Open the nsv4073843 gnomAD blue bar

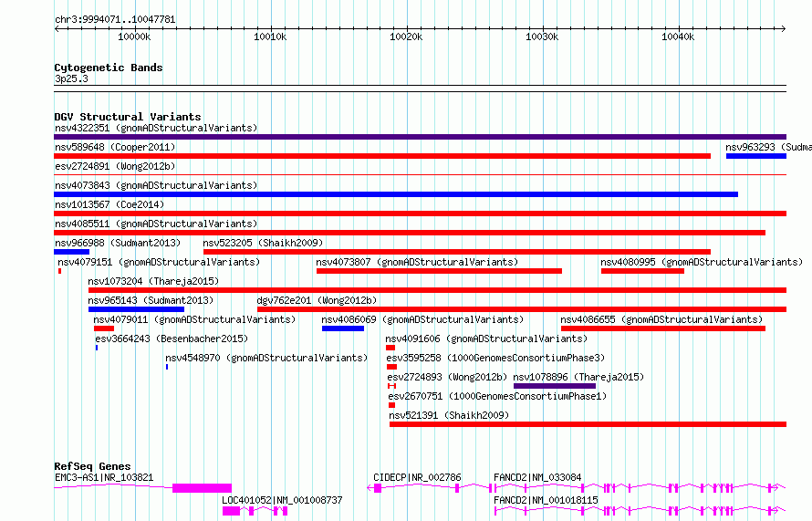pyautogui.click(x=396, y=194)
